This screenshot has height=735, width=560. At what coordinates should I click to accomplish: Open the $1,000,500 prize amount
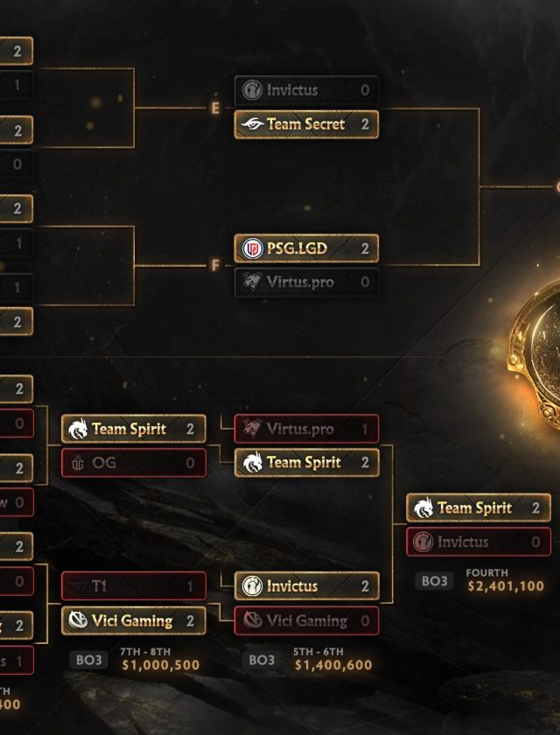(161, 665)
